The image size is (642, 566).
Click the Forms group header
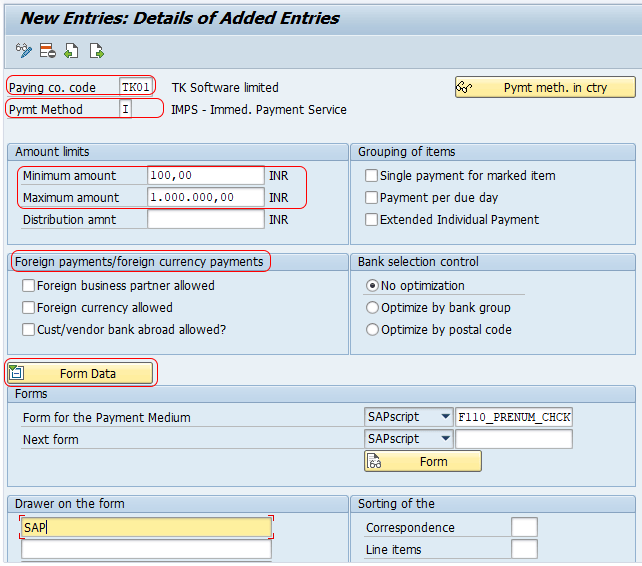pos(31,394)
